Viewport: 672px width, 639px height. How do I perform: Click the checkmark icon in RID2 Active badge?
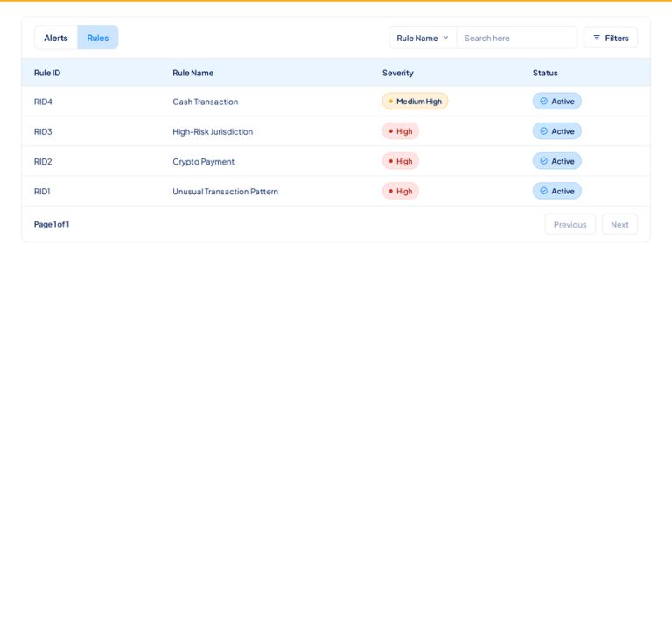(x=544, y=161)
